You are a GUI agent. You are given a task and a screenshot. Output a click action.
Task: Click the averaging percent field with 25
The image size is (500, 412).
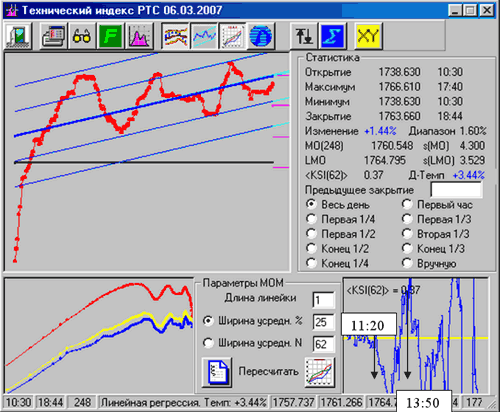pyautogui.click(x=323, y=322)
